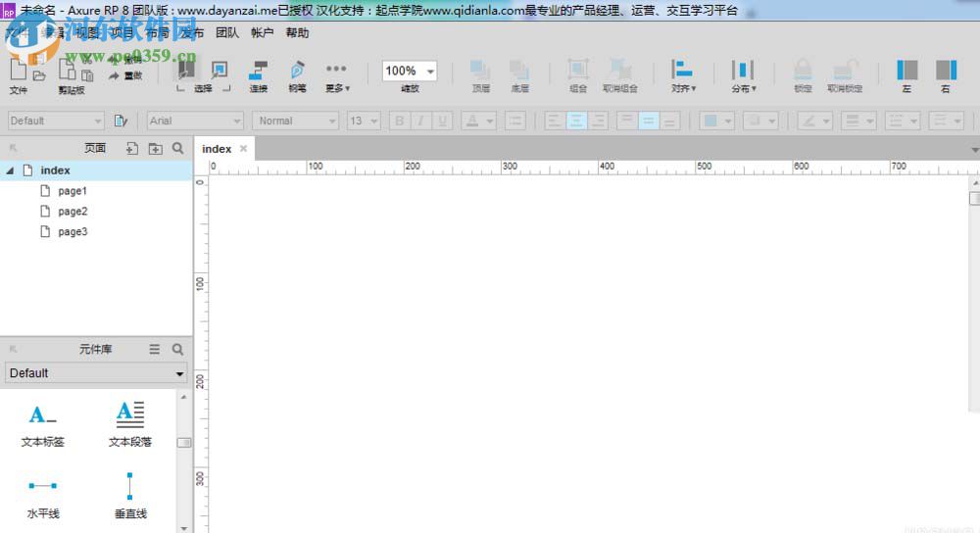Open the font size 13 dropdown
Viewport: 980px width, 533px height.
[364, 121]
